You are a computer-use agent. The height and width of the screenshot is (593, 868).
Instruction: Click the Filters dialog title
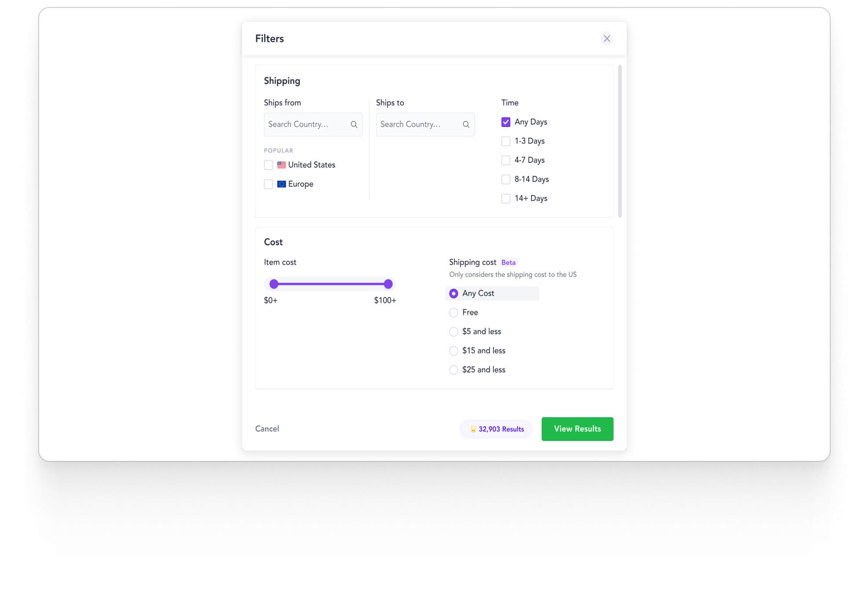coord(269,39)
